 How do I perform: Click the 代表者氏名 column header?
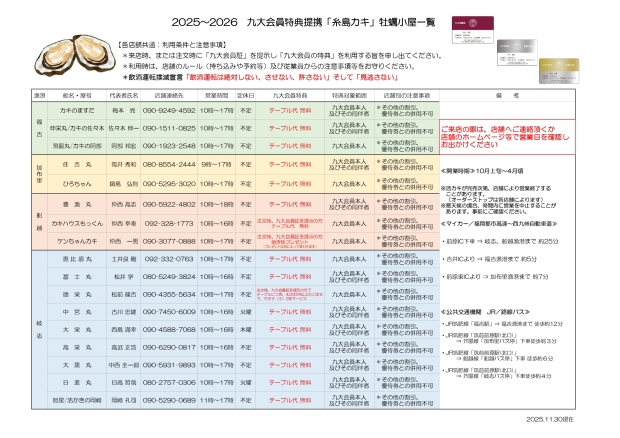(124, 95)
